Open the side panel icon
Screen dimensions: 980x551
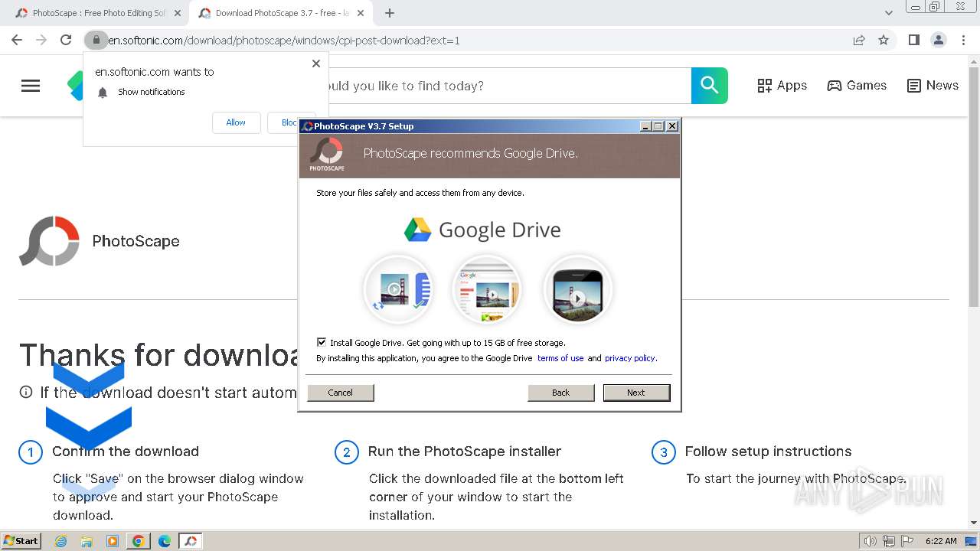point(913,40)
